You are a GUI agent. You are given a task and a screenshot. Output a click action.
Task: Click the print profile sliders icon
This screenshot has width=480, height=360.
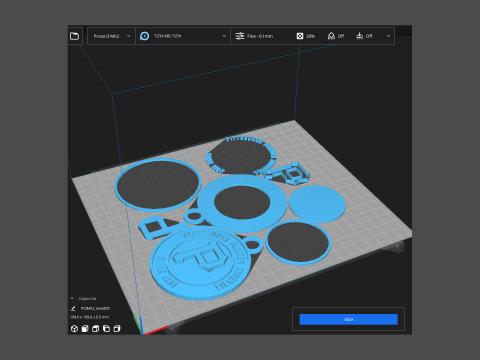pos(240,36)
